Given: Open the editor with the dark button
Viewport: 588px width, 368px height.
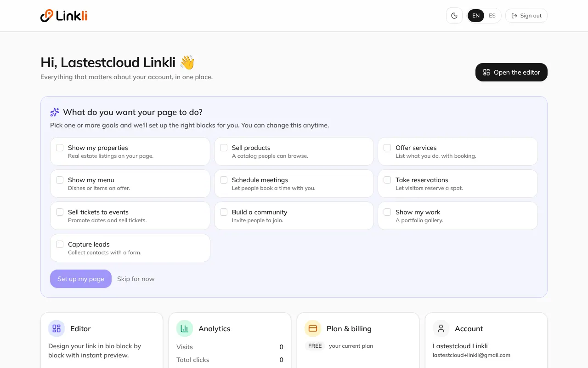Looking at the screenshot, I should pyautogui.click(x=511, y=72).
